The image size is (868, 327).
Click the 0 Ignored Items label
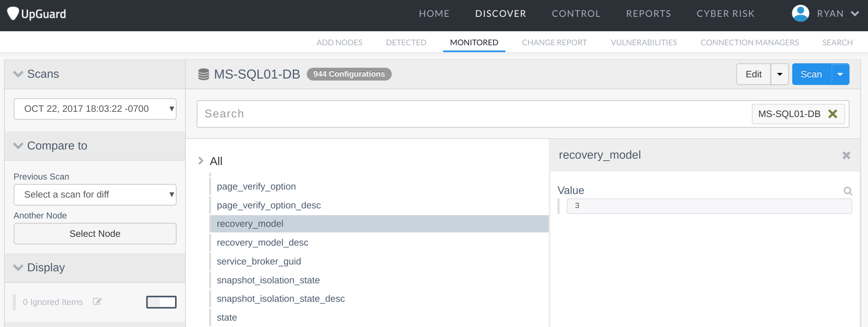[52, 302]
